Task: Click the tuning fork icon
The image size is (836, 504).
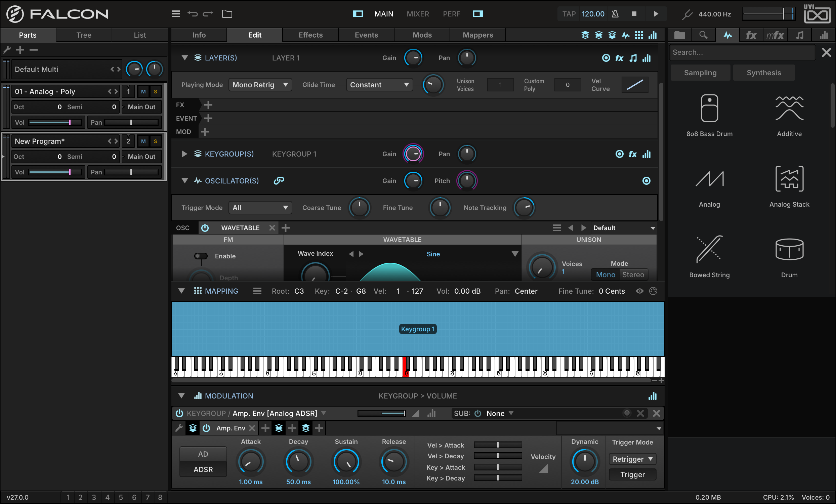Action: point(687,14)
